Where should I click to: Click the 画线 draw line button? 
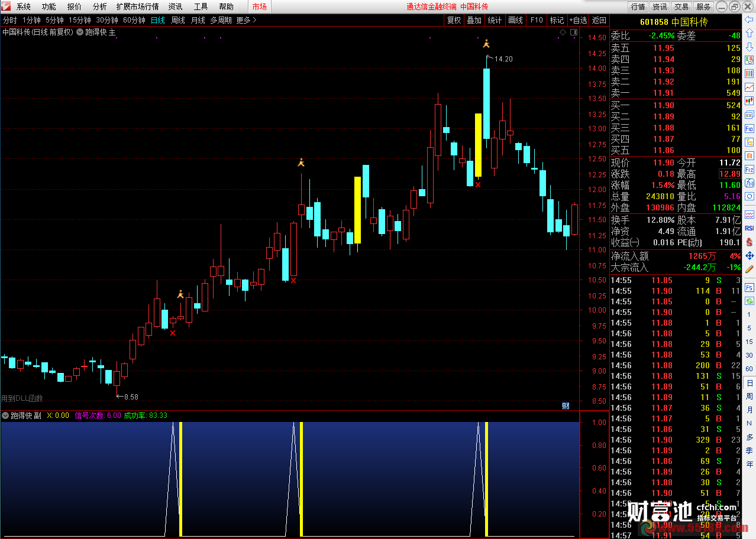coord(516,20)
